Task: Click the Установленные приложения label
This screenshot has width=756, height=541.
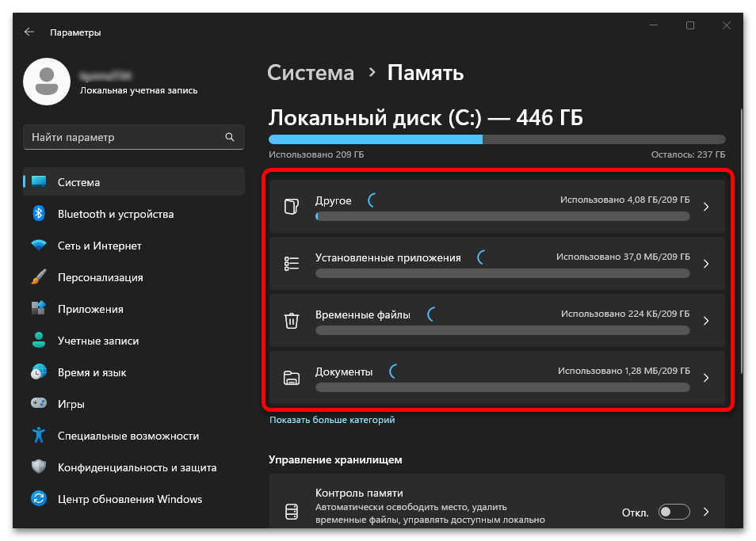Action: tap(388, 257)
